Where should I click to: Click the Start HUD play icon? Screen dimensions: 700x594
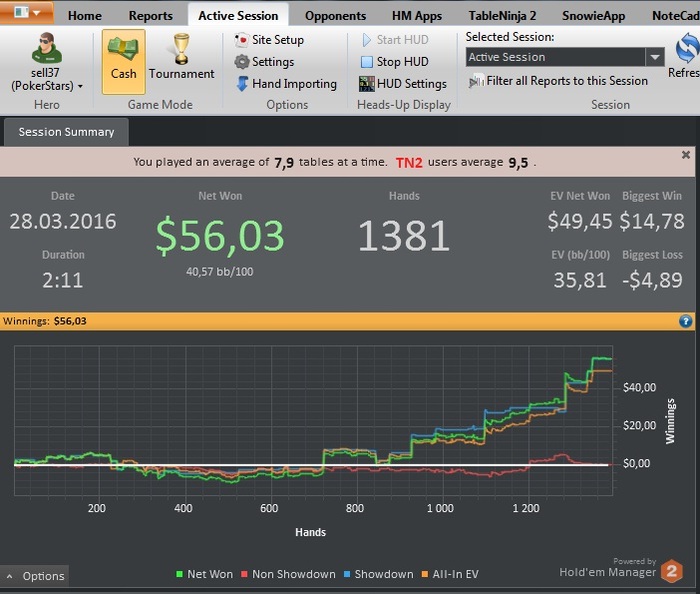tap(367, 40)
